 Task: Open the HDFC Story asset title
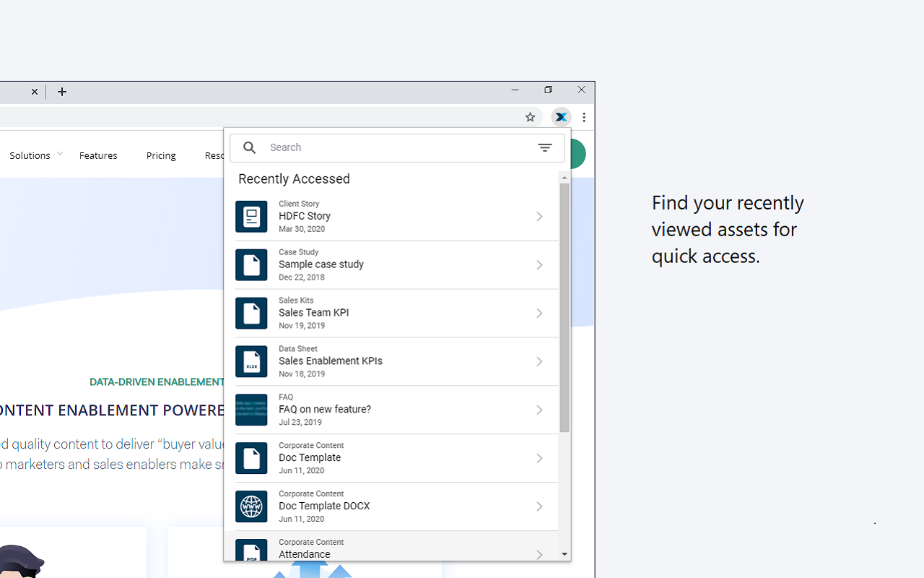tap(305, 216)
